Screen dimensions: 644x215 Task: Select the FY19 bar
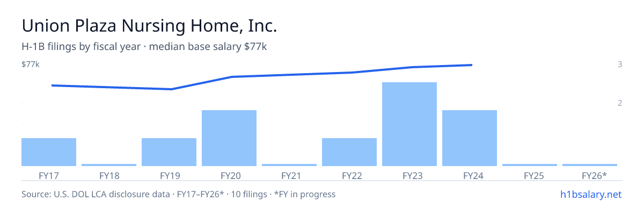[169, 152]
